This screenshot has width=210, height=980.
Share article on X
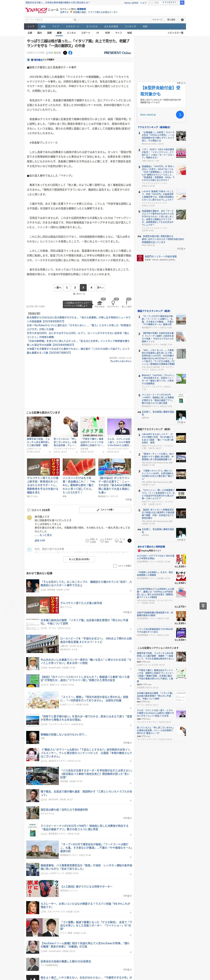coord(65,53)
